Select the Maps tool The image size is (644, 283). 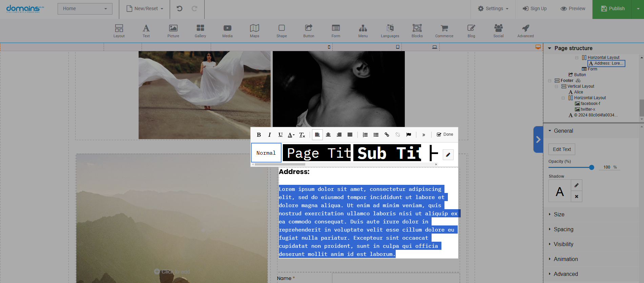254,31
